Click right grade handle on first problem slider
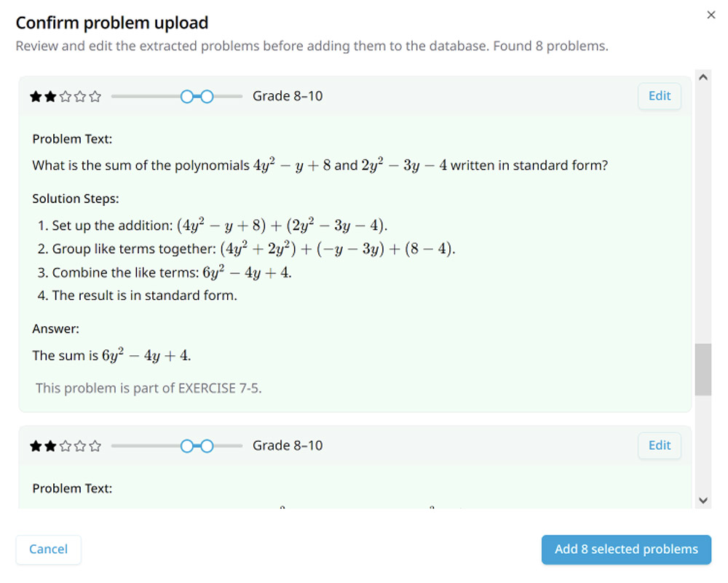The height and width of the screenshot is (583, 728). pyautogui.click(x=207, y=96)
